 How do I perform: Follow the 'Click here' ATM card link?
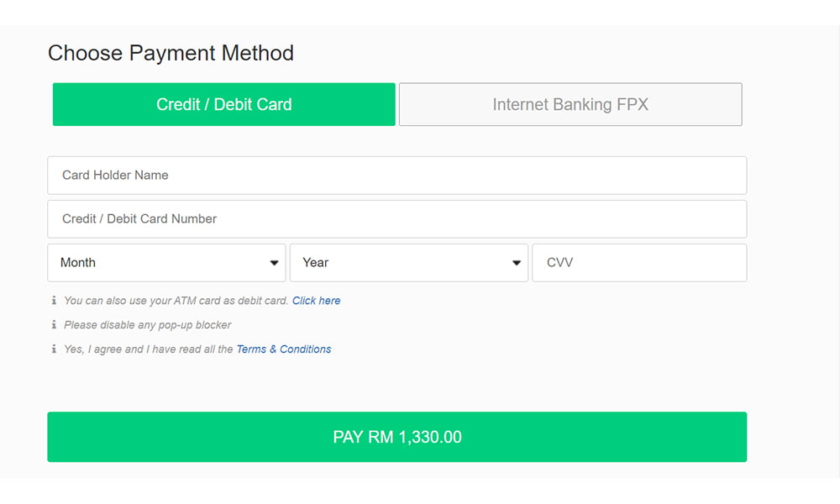[316, 301]
